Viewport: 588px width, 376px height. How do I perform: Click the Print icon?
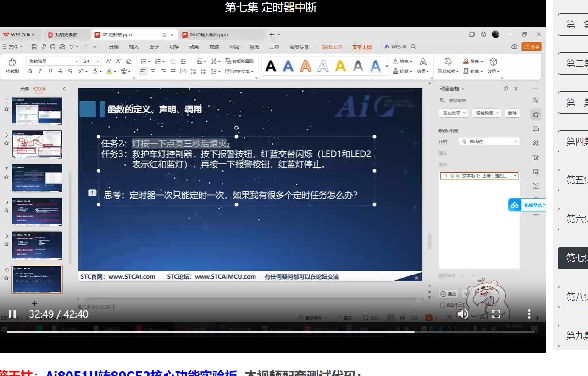point(53,47)
